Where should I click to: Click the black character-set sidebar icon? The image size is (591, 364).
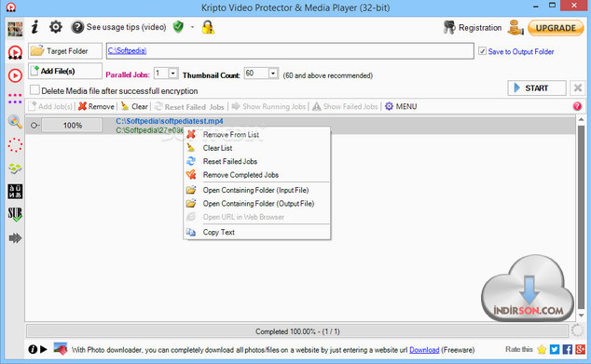point(15,191)
